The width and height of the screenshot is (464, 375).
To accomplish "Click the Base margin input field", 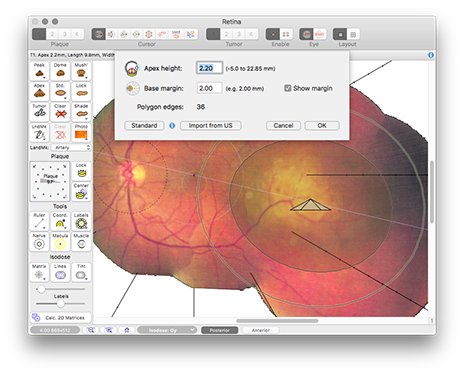I will coord(209,88).
